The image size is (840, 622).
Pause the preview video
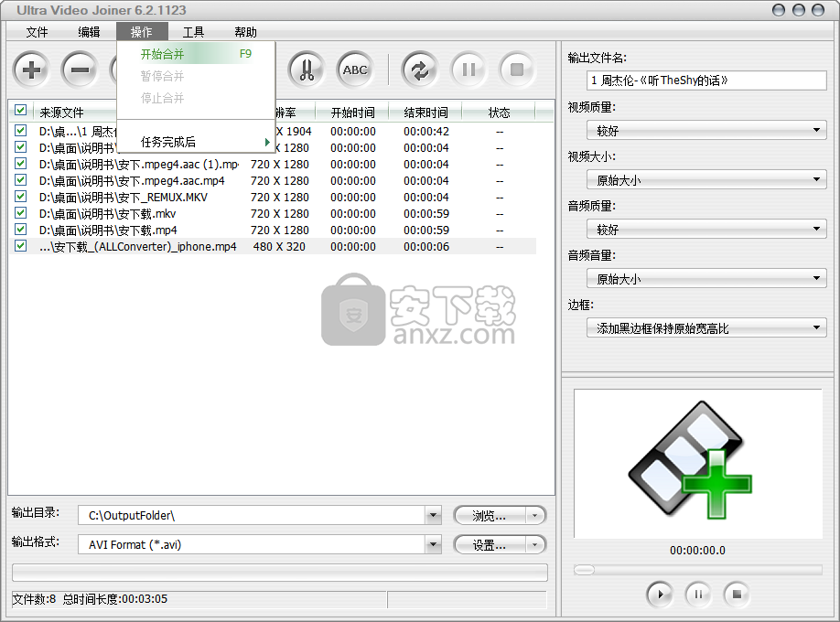point(698,595)
